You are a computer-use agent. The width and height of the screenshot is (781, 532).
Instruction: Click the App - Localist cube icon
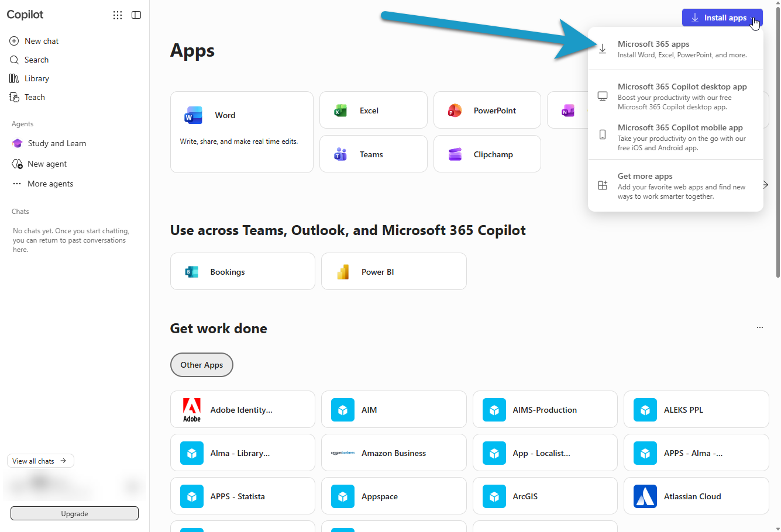coord(494,453)
